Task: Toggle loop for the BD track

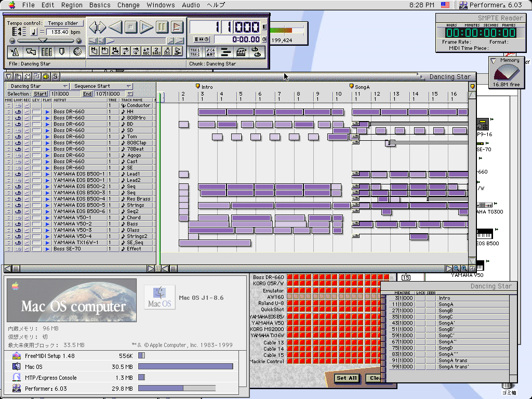Action: pos(18,124)
